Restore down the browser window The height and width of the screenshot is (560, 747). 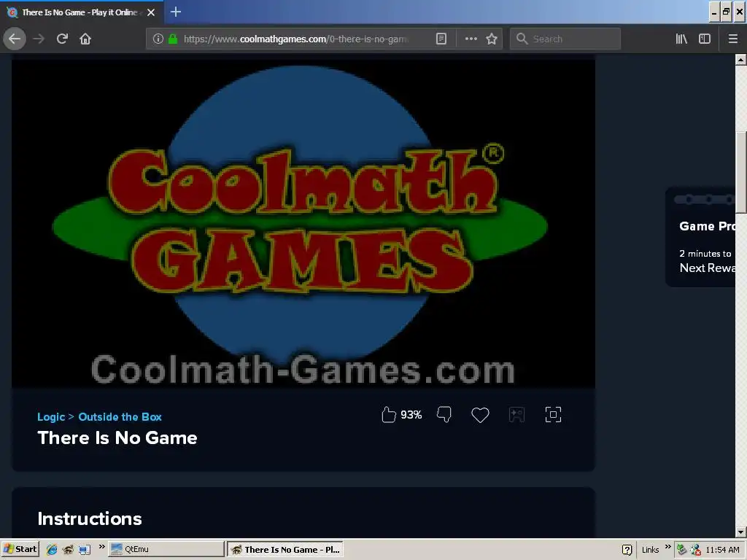(x=726, y=12)
